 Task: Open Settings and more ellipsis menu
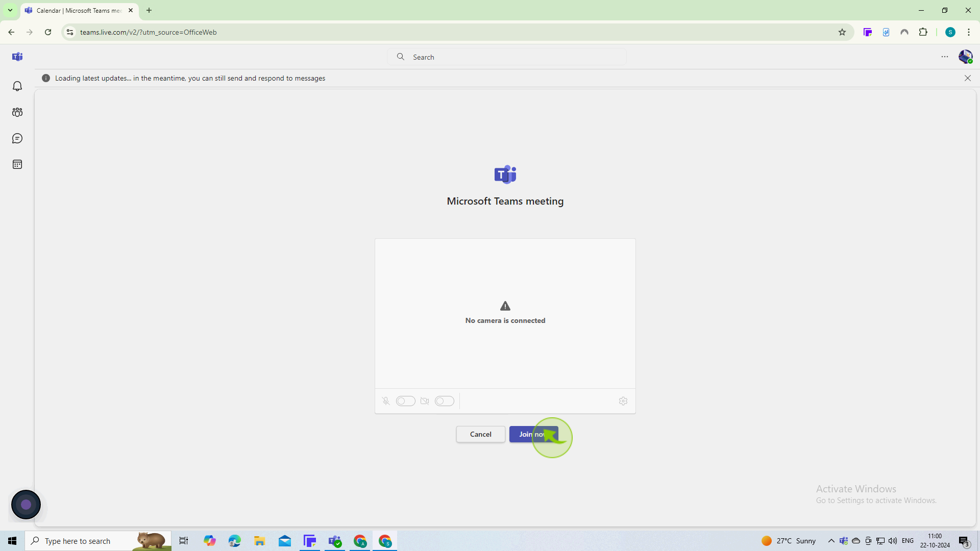(945, 57)
